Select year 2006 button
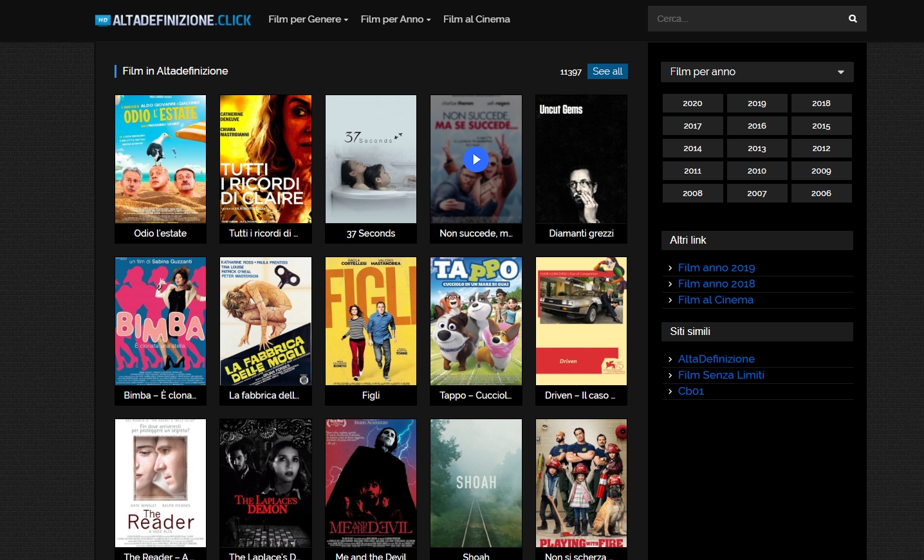 (822, 194)
